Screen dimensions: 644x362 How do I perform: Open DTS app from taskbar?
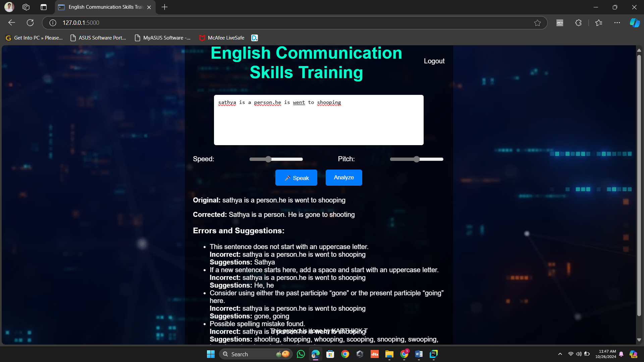tap(375, 354)
